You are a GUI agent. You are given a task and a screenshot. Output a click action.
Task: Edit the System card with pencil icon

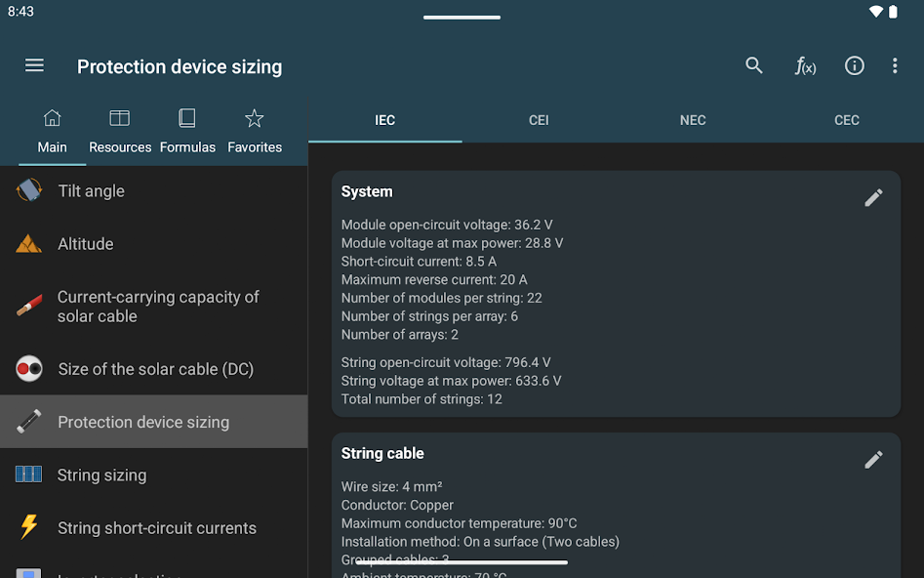[873, 197]
